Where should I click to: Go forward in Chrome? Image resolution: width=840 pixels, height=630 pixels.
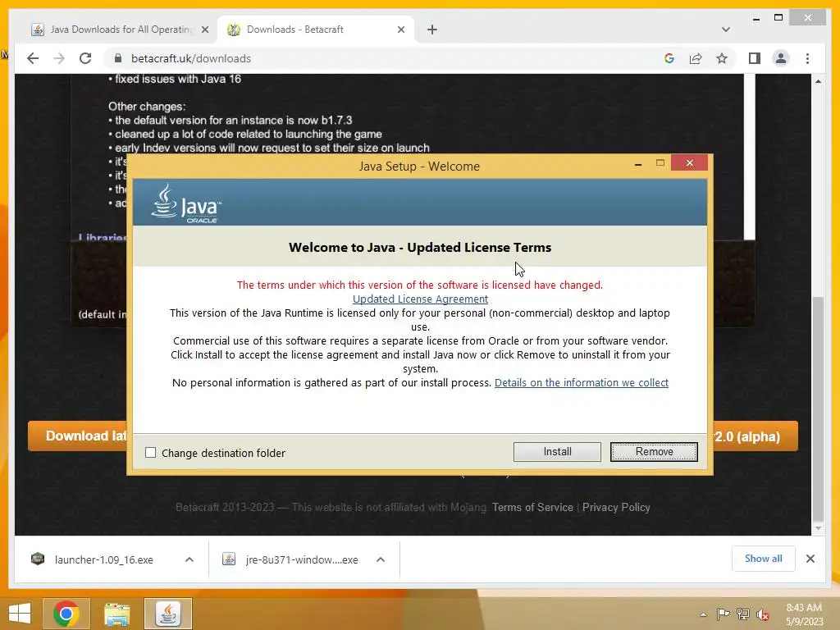(x=59, y=58)
